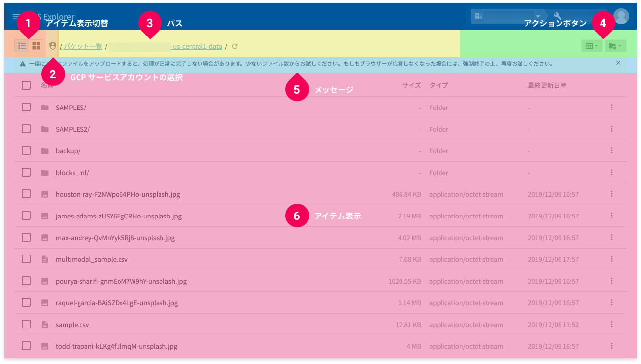The height and width of the screenshot is (364, 641).
Task: Select raquel-garcia-BAiSZDx4LgE-unsplash.jpg checkbox
Action: tap(26, 302)
